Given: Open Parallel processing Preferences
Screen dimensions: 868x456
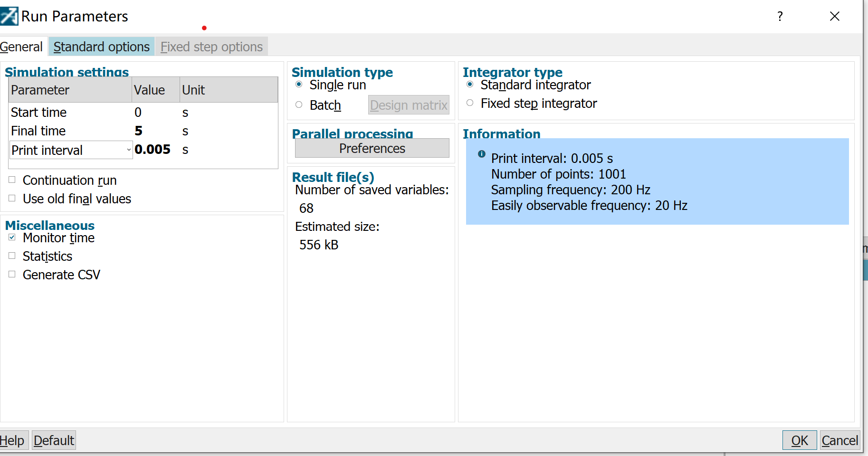Looking at the screenshot, I should [x=372, y=148].
